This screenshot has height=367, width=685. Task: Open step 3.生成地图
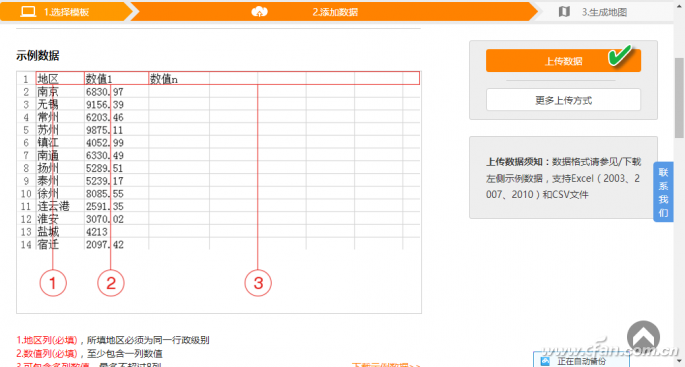point(604,12)
